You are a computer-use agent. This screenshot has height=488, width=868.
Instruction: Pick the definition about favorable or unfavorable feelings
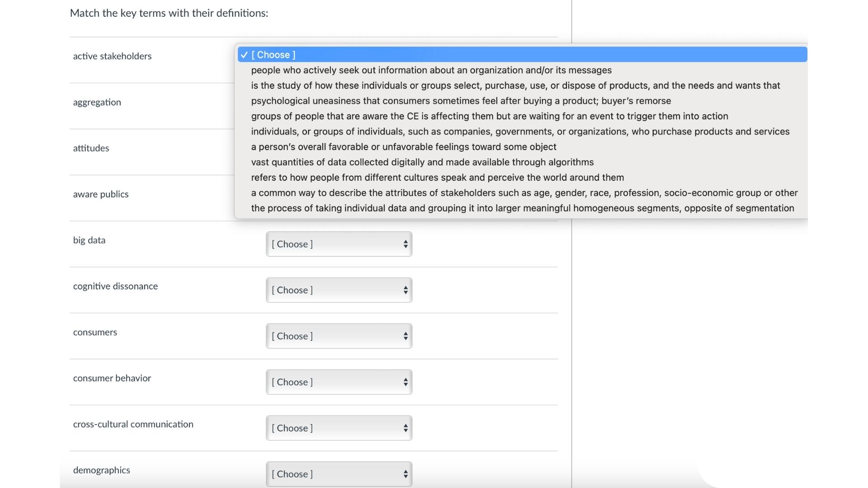click(x=404, y=146)
